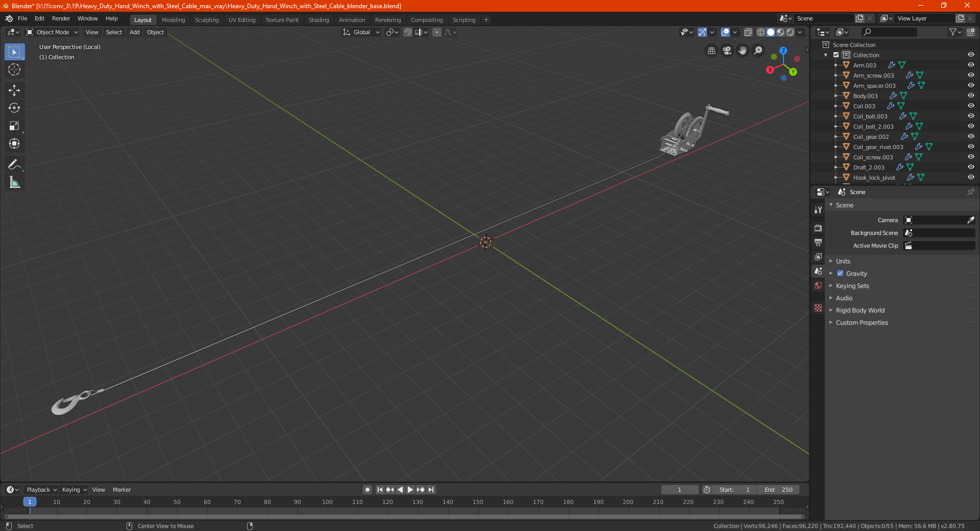Open the Output properties tab
Image resolution: width=980 pixels, height=531 pixels.
click(818, 242)
